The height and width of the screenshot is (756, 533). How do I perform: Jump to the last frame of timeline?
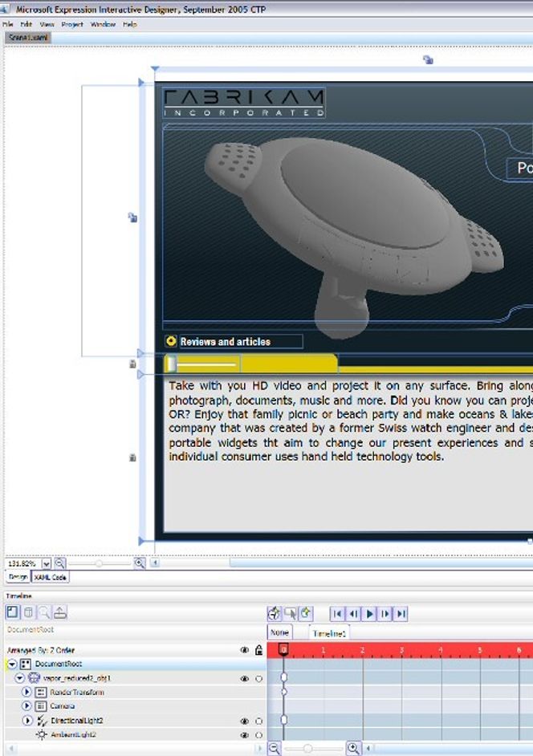pyautogui.click(x=401, y=614)
